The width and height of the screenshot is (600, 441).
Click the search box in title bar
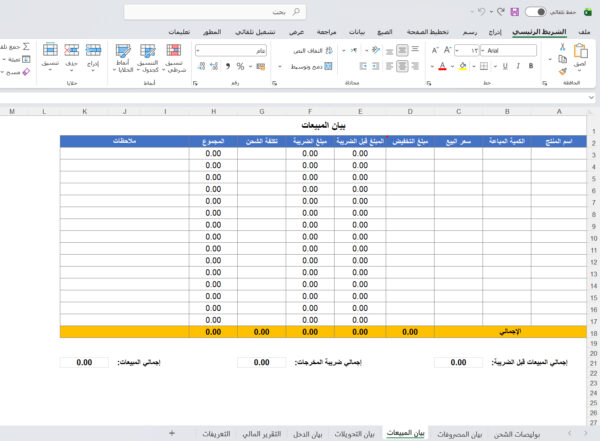pyautogui.click(x=215, y=12)
